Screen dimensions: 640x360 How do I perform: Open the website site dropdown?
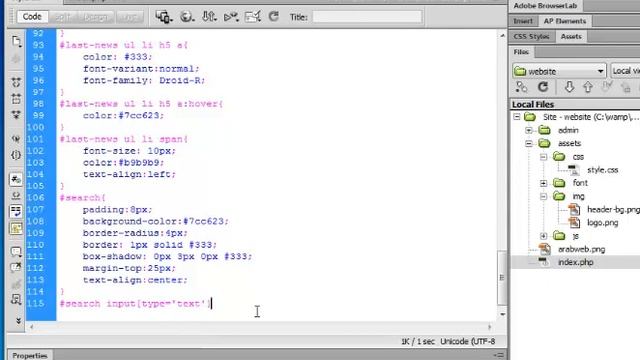point(560,71)
